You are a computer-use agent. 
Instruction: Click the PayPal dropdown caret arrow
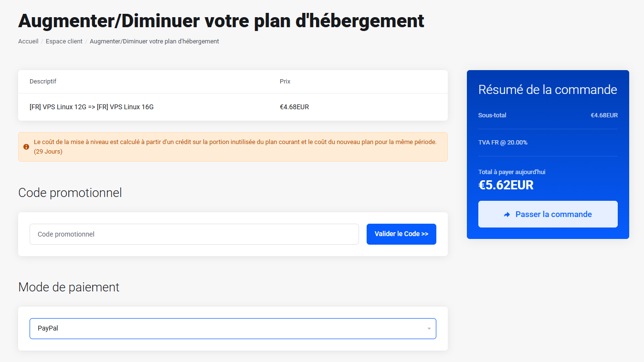tap(429, 329)
